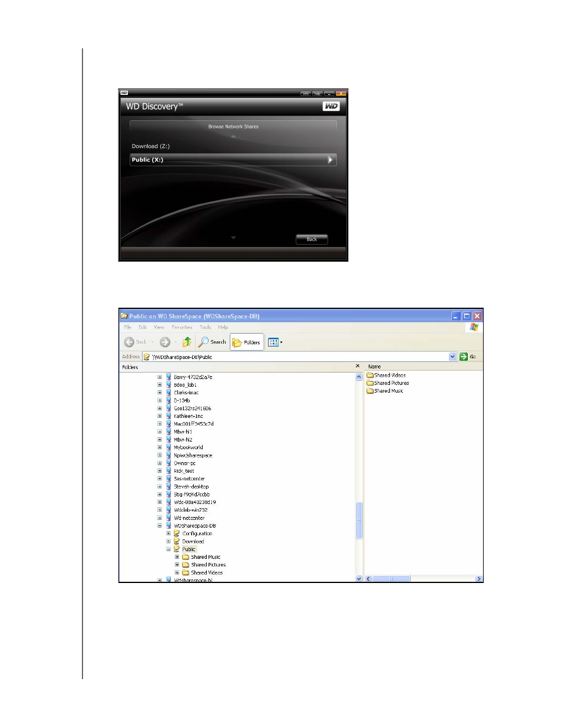Collapse the WDShareSpace-DB tree node
Screen dimensions: 562x728
[x=159, y=526]
